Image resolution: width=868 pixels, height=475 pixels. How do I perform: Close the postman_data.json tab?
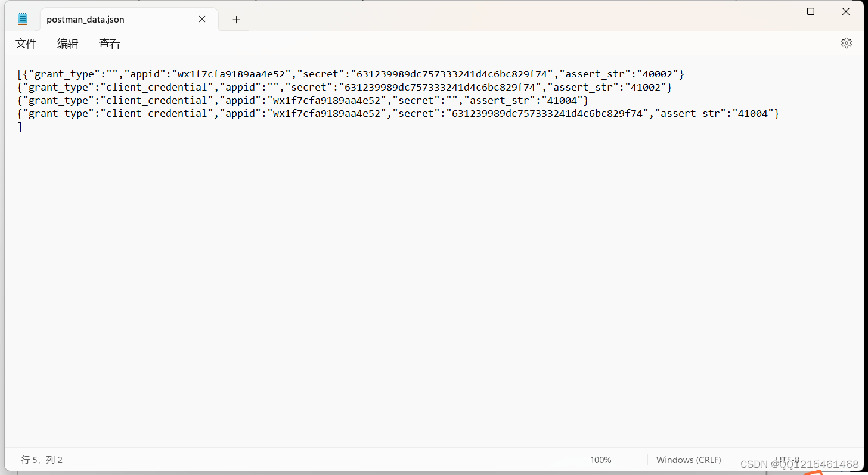tap(202, 19)
